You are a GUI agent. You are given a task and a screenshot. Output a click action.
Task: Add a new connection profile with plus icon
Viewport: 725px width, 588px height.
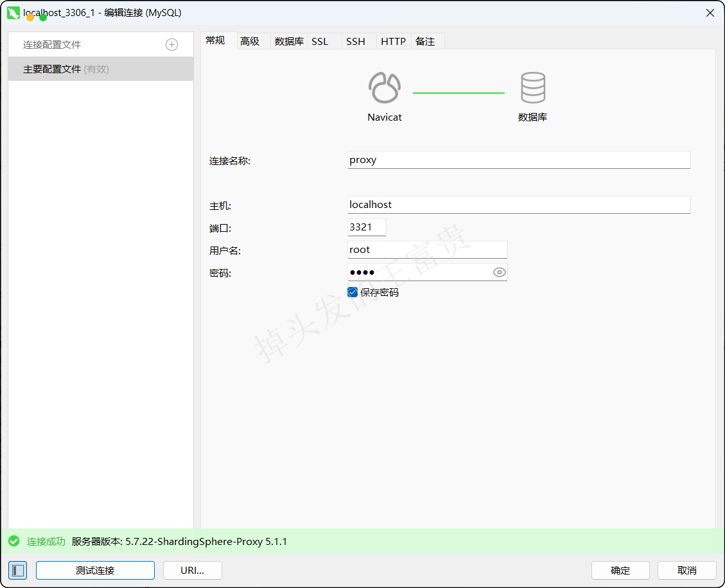point(171,45)
